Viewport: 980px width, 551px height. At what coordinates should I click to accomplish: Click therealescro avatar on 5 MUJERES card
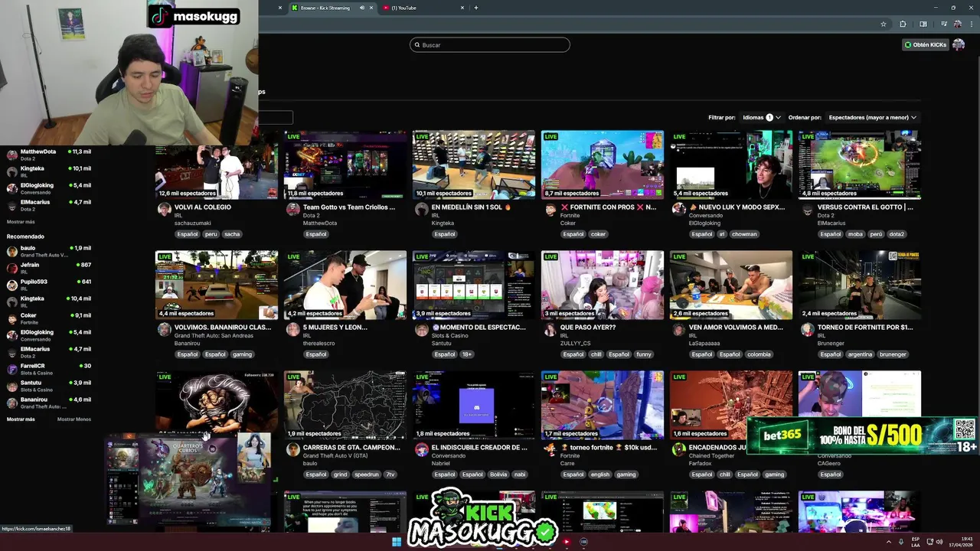coord(292,329)
